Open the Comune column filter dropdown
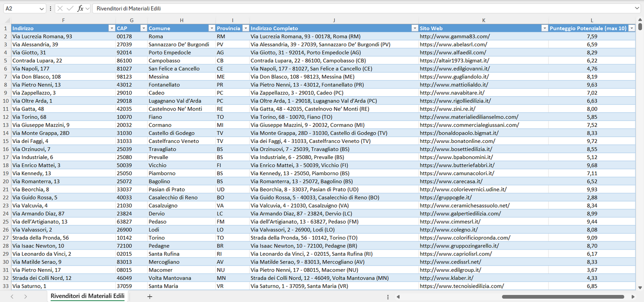644x302 pixels. click(x=212, y=29)
